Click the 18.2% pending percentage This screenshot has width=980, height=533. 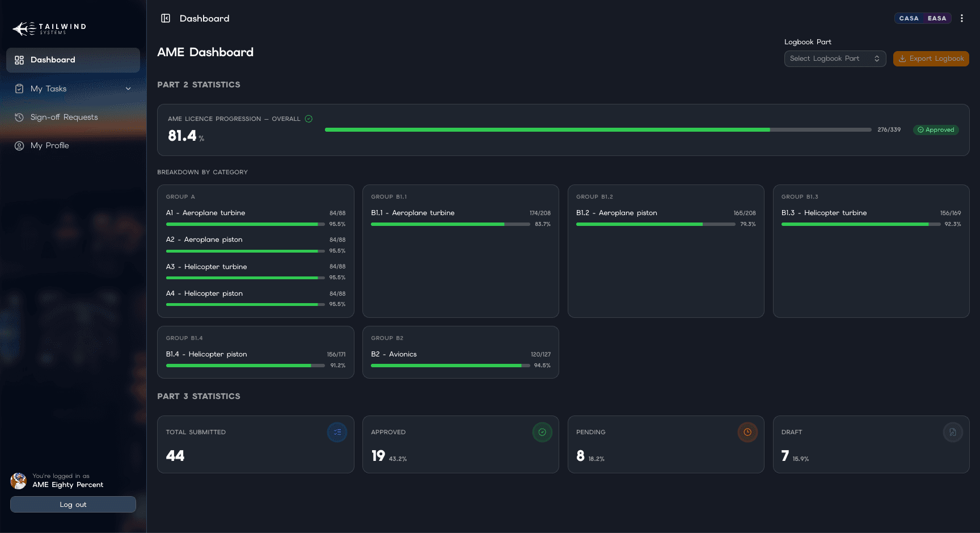pos(597,459)
